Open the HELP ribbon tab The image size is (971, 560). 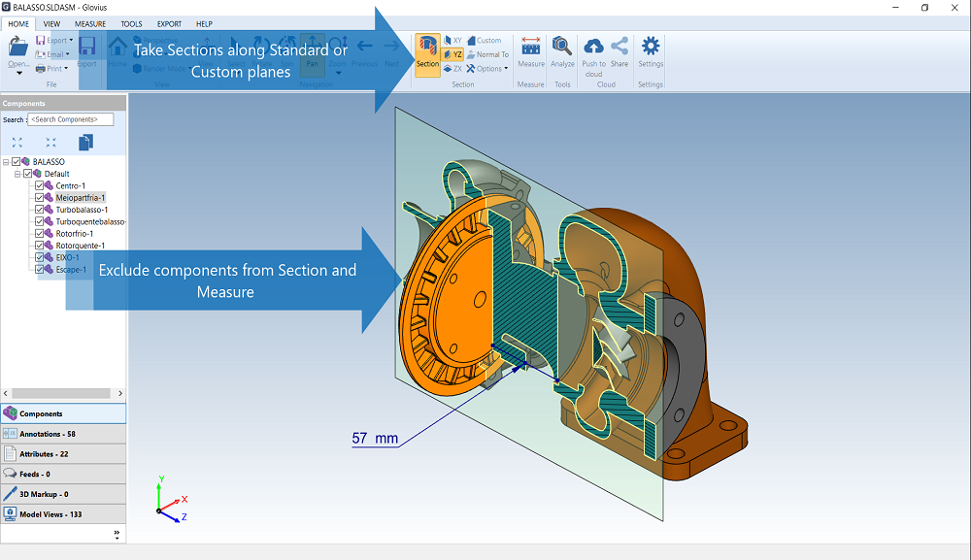[x=204, y=24]
